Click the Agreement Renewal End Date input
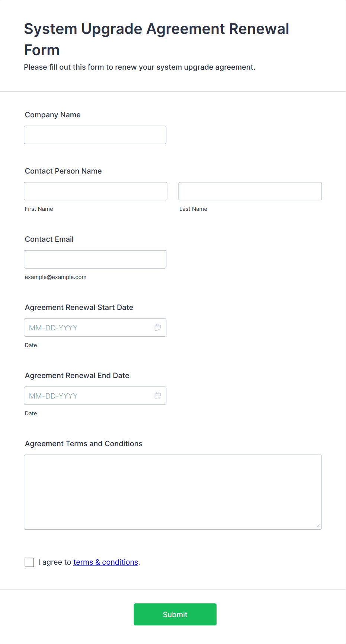Viewport: 346px width, 644px height. tap(95, 396)
